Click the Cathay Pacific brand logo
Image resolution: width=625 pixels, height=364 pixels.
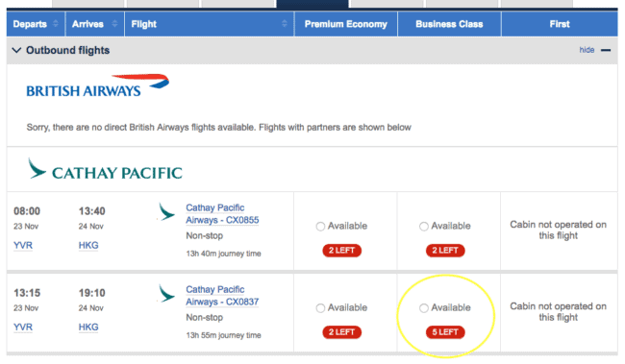(105, 169)
